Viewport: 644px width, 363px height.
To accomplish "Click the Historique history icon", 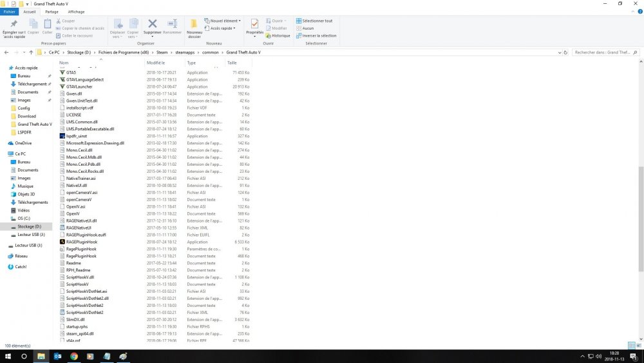I will (278, 35).
